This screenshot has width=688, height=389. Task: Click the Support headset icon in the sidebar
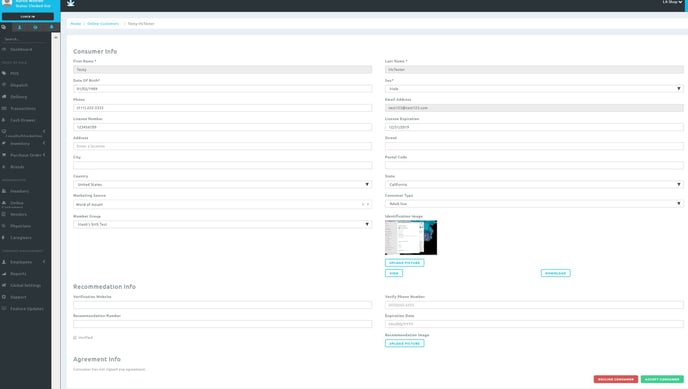(4, 297)
